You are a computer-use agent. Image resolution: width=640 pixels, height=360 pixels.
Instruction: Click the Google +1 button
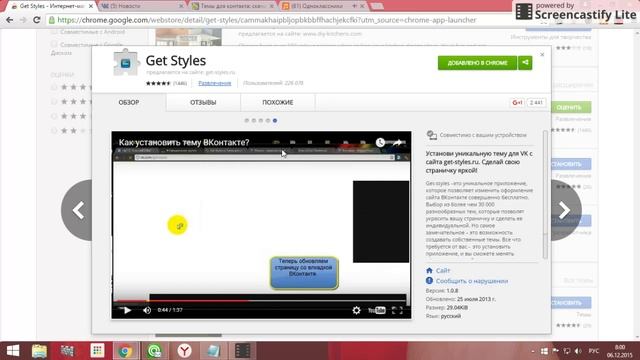[x=517, y=102]
